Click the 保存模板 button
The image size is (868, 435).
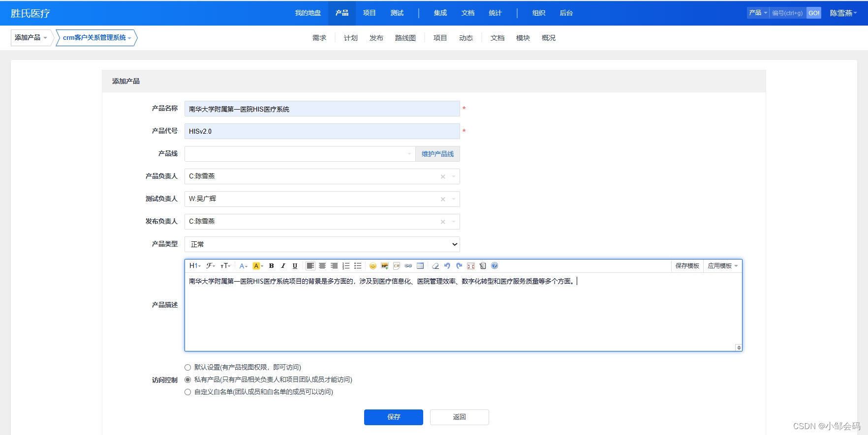687,266
